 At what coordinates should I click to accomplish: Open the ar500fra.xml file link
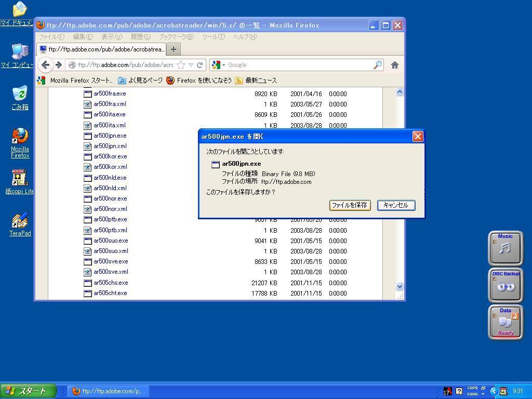pos(110,104)
